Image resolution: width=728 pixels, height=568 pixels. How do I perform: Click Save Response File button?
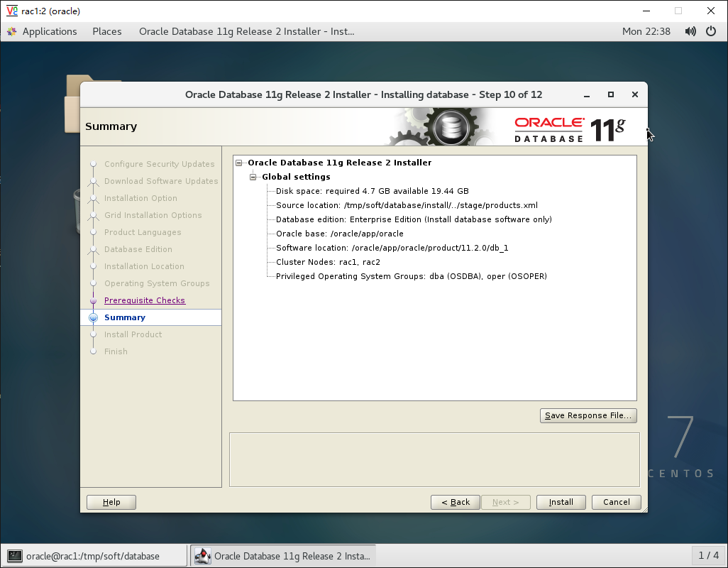(x=588, y=415)
